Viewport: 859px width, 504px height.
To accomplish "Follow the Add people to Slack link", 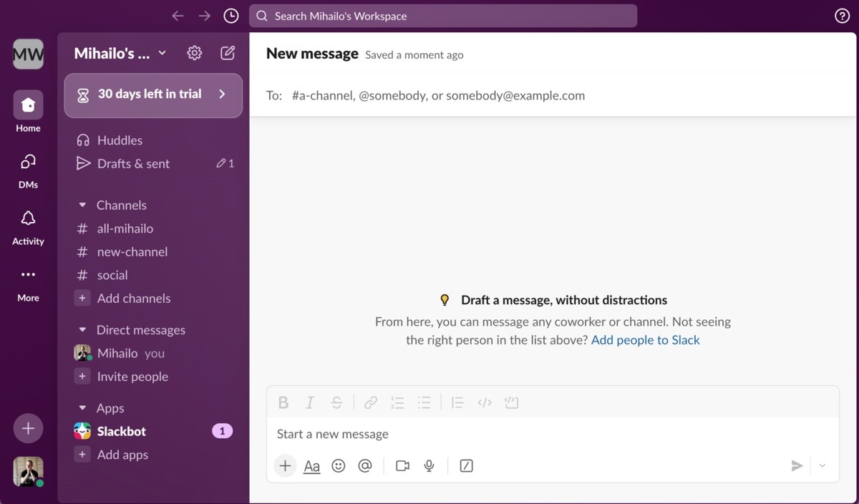I will [x=645, y=340].
